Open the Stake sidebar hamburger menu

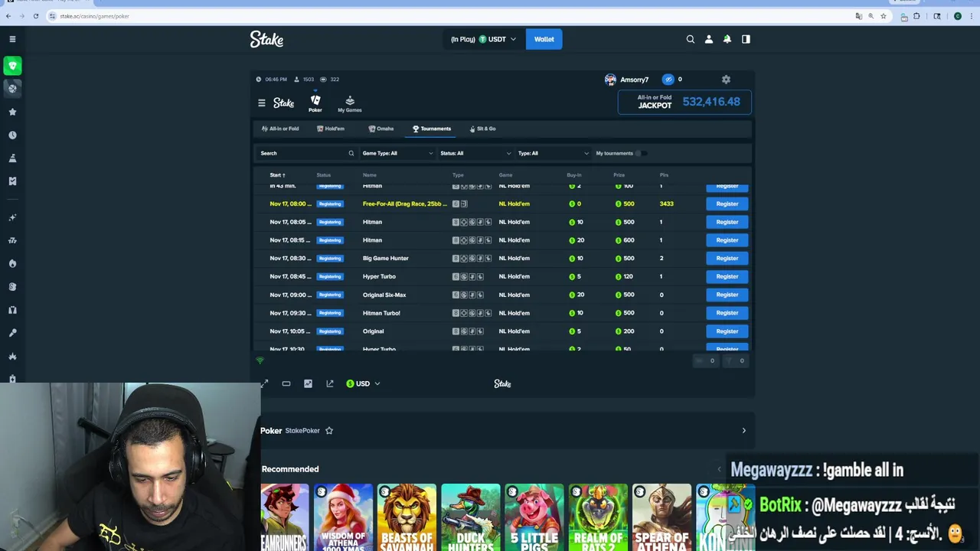coord(12,39)
